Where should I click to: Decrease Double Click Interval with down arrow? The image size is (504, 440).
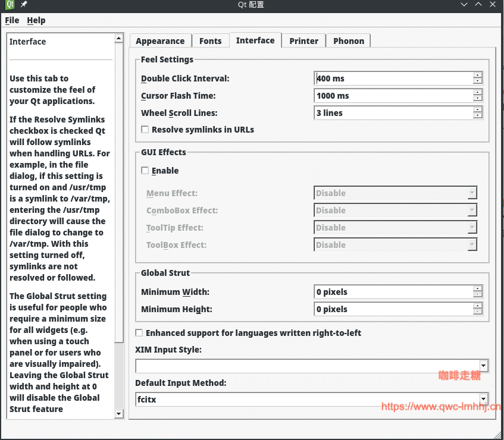pos(478,81)
